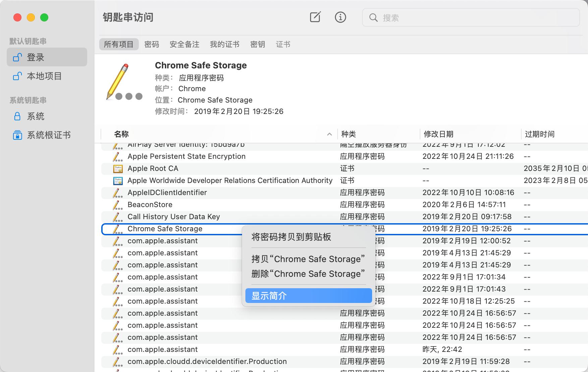Click the new item pencil icon in toolbar
This screenshot has width=588, height=372.
315,17
